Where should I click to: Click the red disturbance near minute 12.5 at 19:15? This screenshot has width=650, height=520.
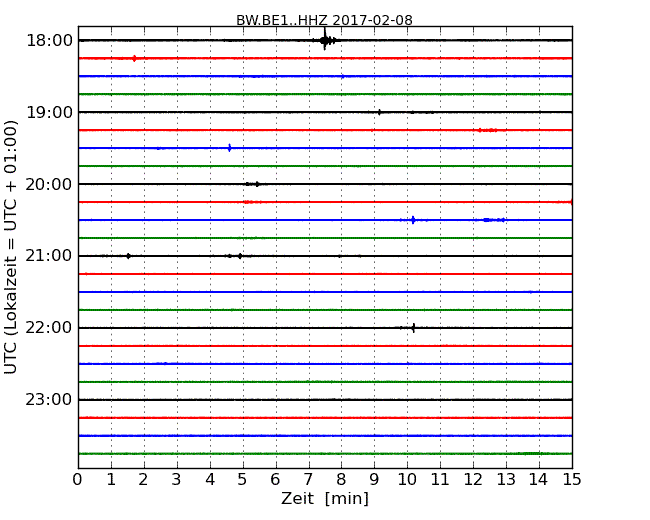click(487, 130)
